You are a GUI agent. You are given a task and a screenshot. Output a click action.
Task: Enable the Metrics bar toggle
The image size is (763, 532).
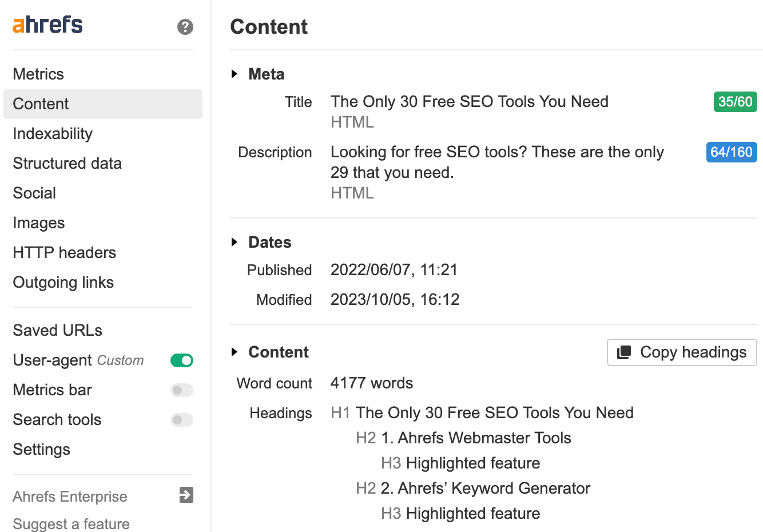tap(181, 390)
